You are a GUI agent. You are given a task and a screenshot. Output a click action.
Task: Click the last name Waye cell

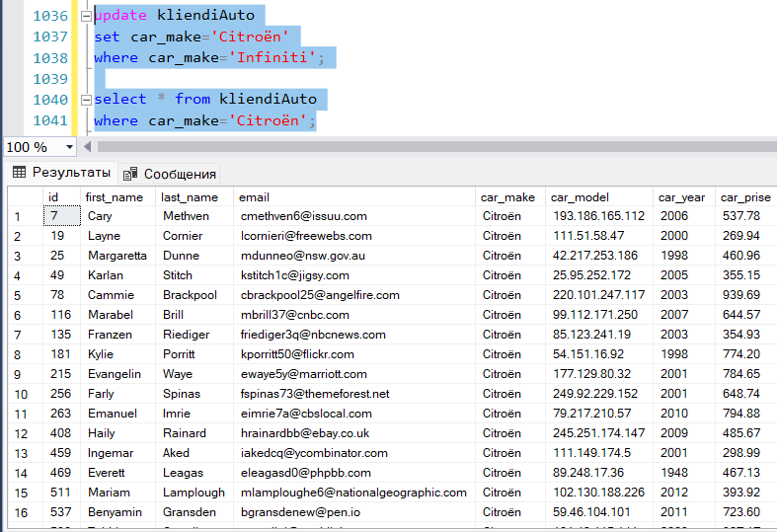tap(194, 374)
